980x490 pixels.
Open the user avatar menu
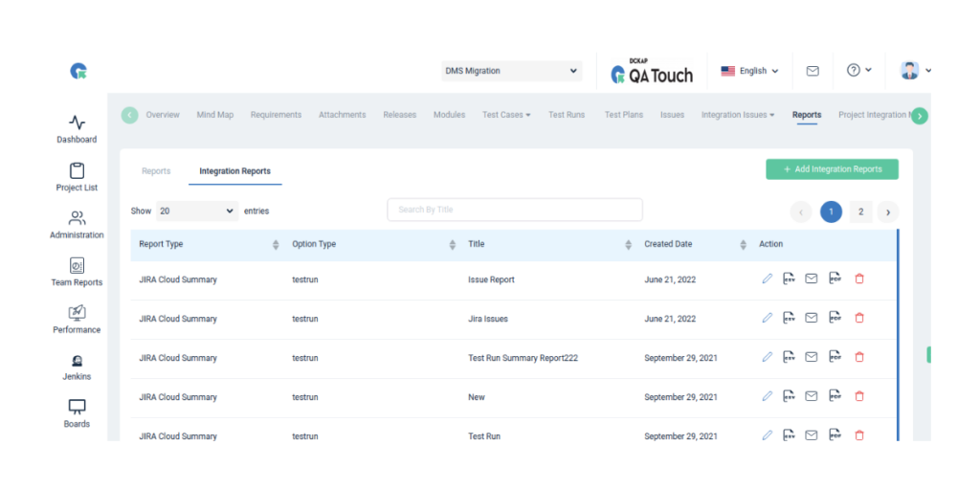(x=916, y=71)
